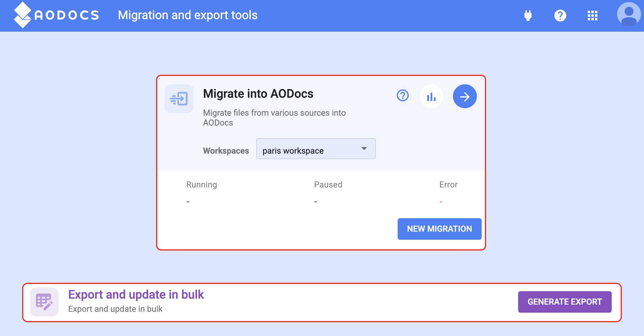Go to migrations with the arrow button

(x=465, y=96)
